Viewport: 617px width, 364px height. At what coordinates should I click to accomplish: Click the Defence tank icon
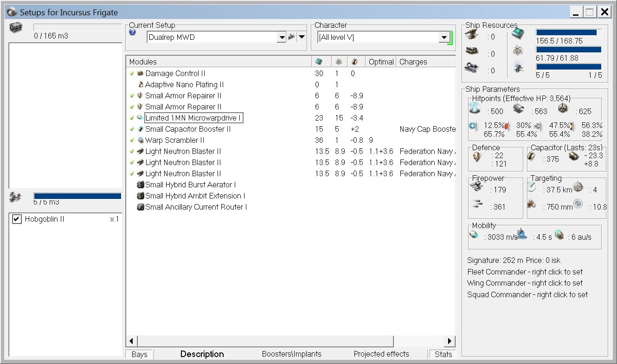point(478,157)
